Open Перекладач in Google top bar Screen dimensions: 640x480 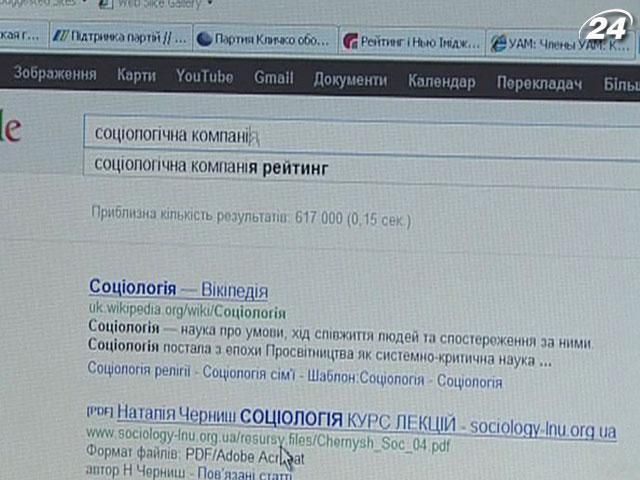point(539,83)
